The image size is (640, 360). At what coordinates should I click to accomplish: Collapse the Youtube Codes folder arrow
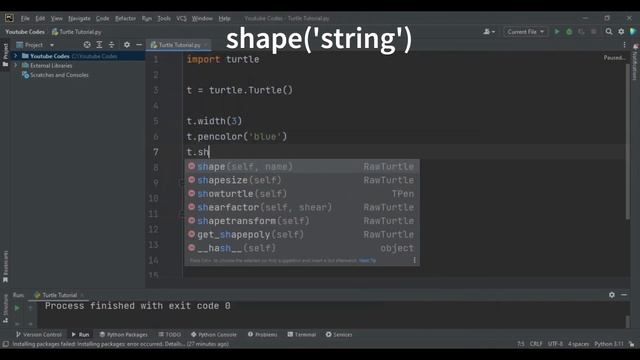coord(16,56)
